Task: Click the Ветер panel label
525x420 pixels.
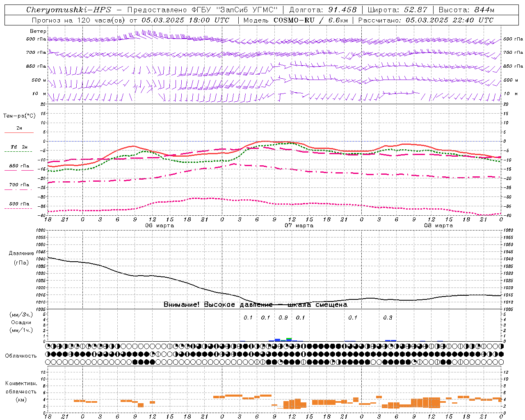Action: tap(38, 31)
